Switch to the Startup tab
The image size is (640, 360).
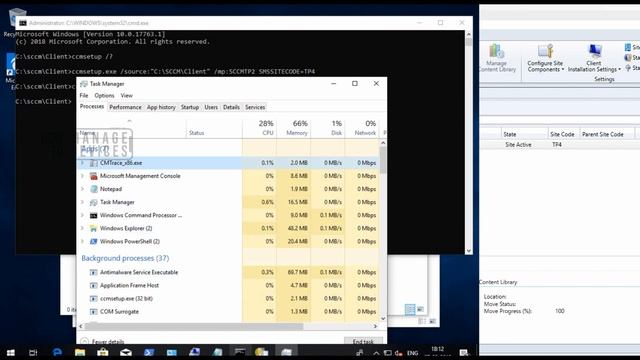tap(190, 107)
